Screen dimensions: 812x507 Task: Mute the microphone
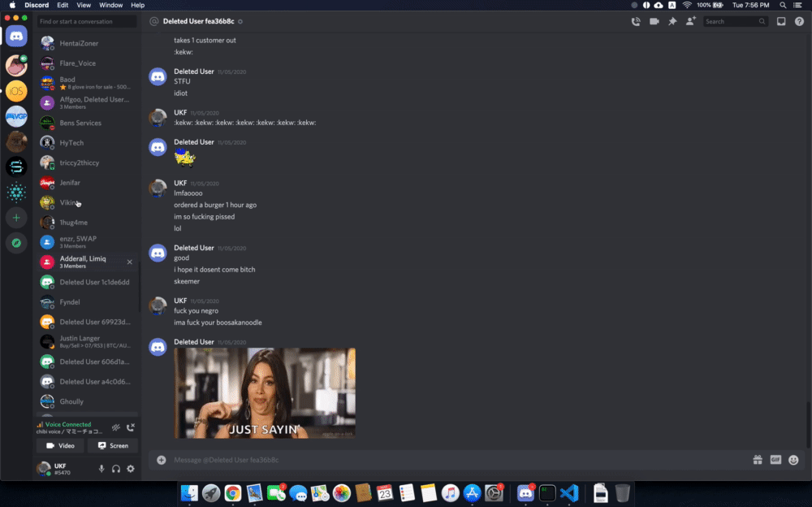point(101,469)
